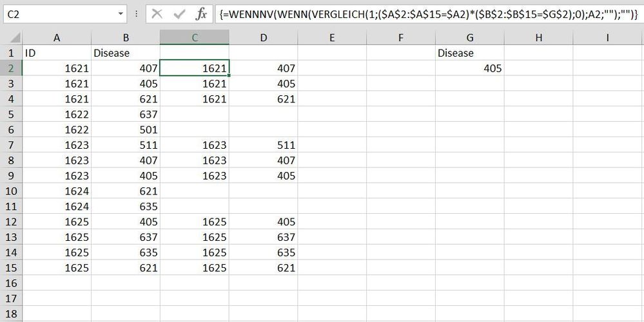The width and height of the screenshot is (644, 322).
Task: Open the Insert Function fx dialog
Action: pyautogui.click(x=201, y=15)
